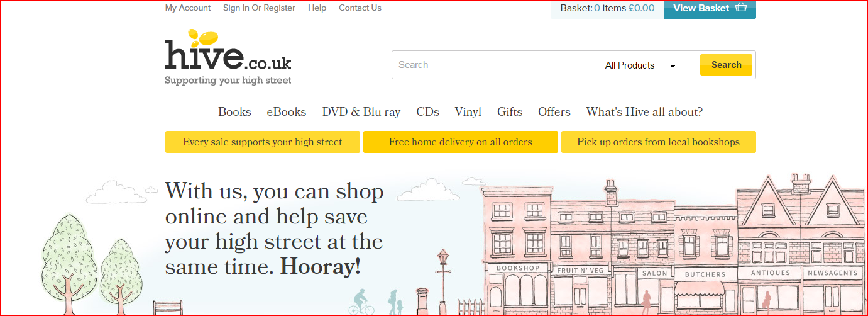The height and width of the screenshot is (316, 868).
Task: Go to Sign In Or Register
Action: click(259, 8)
